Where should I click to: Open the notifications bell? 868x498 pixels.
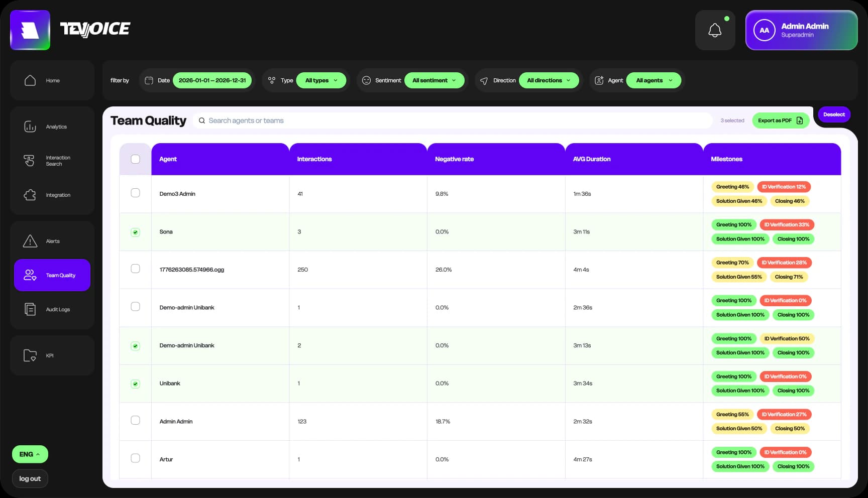715,30
